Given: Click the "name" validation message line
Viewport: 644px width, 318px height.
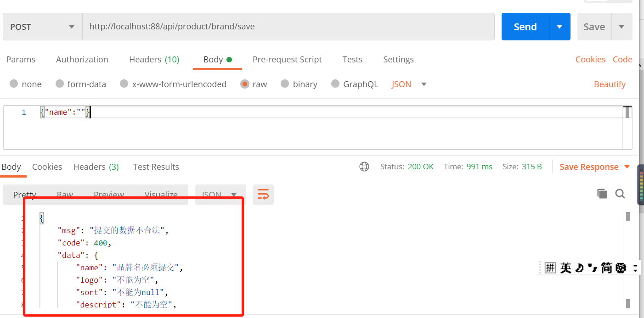Looking at the screenshot, I should pyautogui.click(x=130, y=268).
